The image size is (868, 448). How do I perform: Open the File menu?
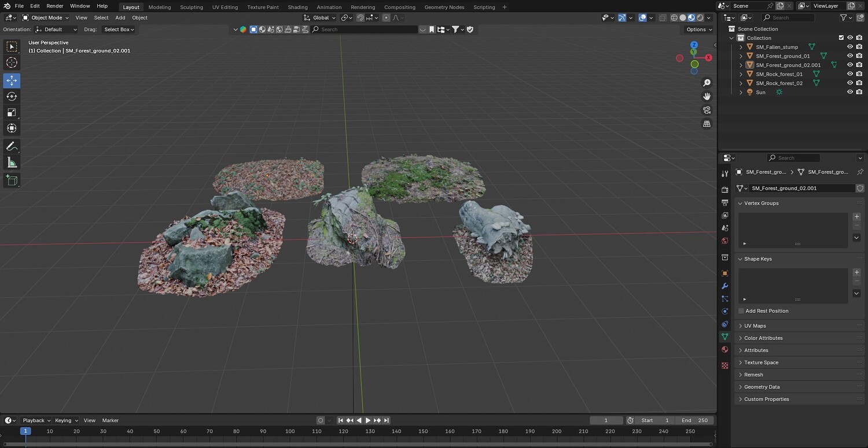(x=19, y=6)
